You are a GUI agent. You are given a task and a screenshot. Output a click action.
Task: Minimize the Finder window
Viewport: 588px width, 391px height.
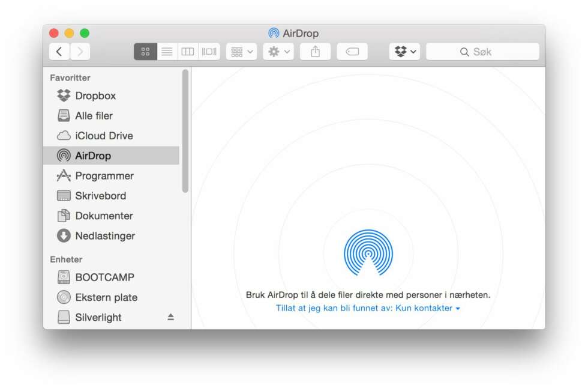click(x=70, y=33)
